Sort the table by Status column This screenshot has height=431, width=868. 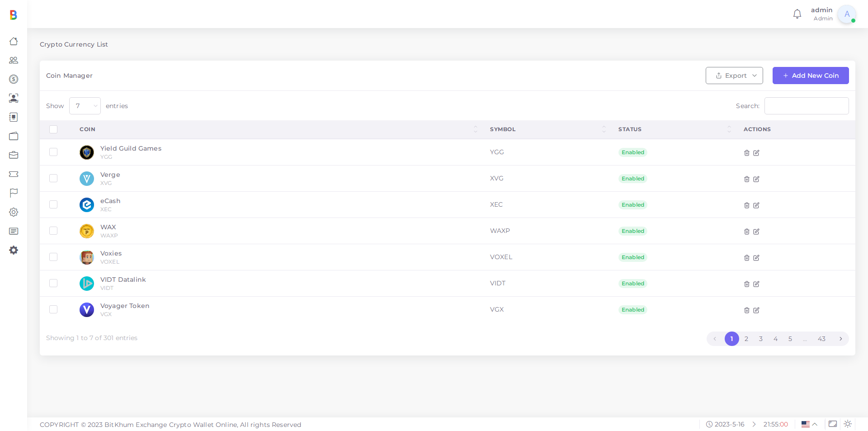click(675, 129)
